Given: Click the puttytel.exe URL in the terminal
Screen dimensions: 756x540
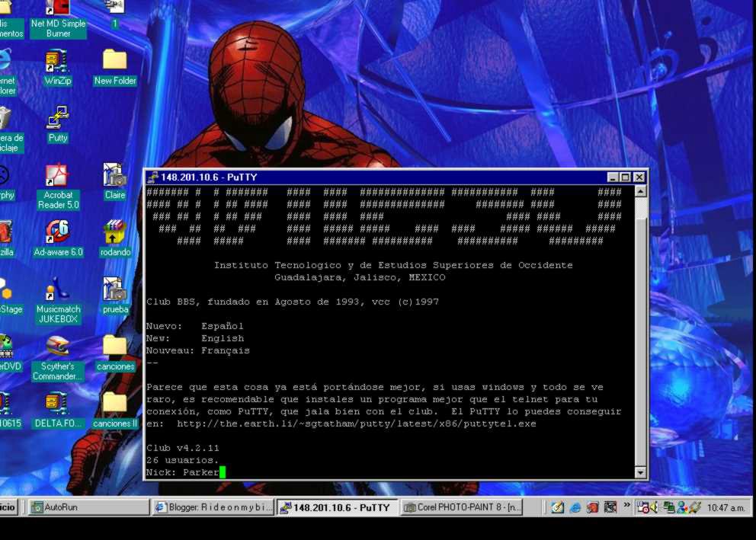Looking at the screenshot, I should [357, 424].
